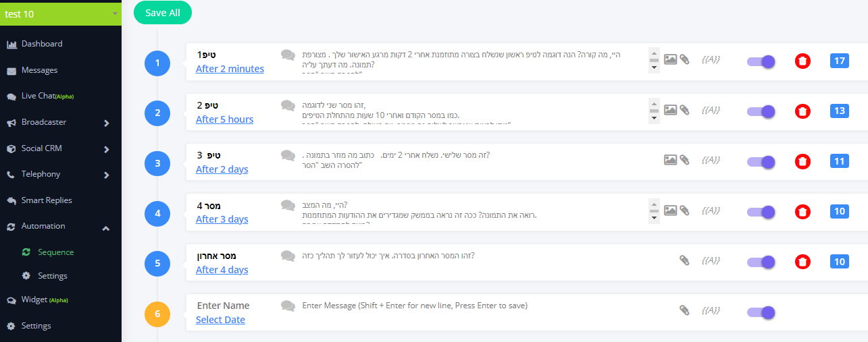Screen dimensions: 868x342
Task: Open image icon for message 1
Action: coord(670,59)
